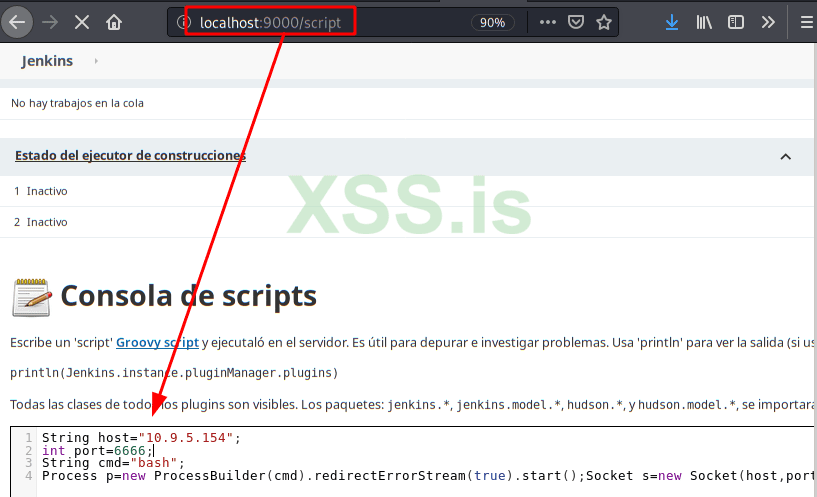This screenshot has width=817, height=497.
Task: Expand the breadcrumb arrow next to Jenkins
Action: [x=96, y=61]
